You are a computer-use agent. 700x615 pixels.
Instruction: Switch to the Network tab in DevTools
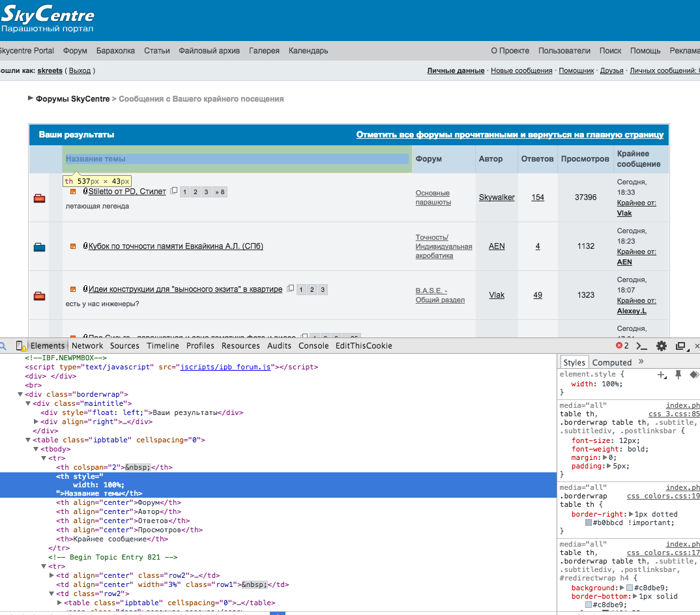(x=87, y=346)
